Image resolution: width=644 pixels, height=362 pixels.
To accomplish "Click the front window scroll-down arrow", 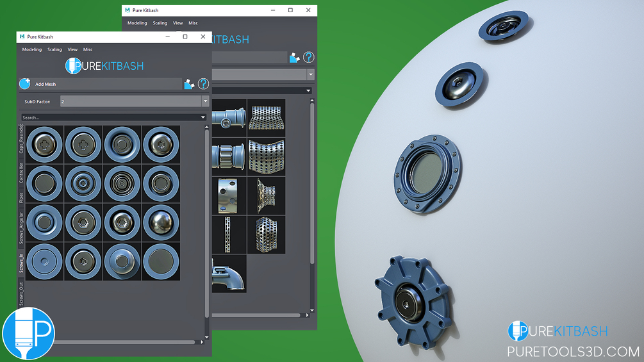I will coord(206,338).
